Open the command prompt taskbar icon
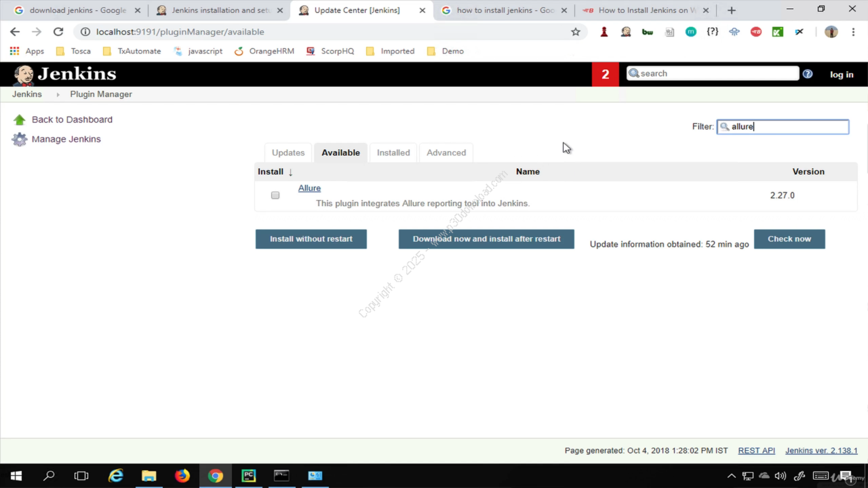 tap(281, 476)
